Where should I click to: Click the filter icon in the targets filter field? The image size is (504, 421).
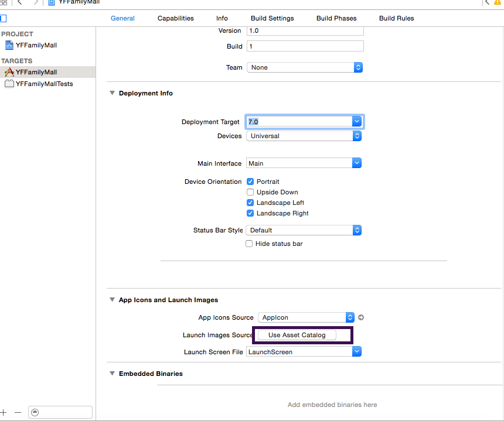[x=35, y=412]
